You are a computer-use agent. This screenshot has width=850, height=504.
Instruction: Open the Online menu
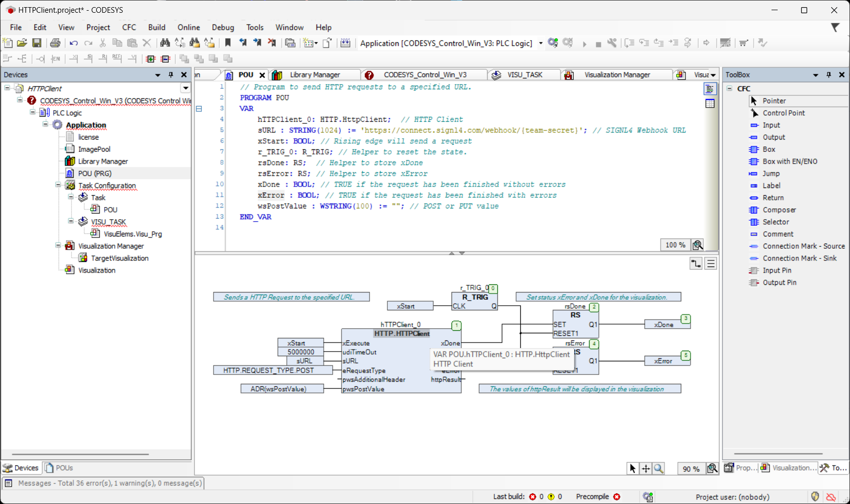click(189, 28)
